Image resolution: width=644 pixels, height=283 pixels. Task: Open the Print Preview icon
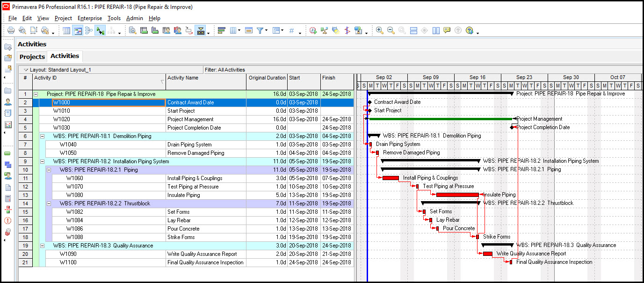click(22, 30)
